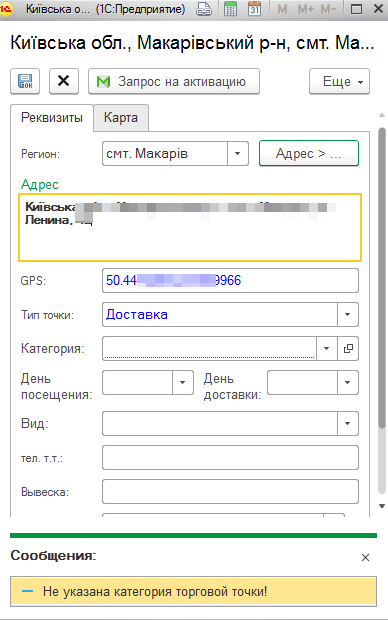Click into the Вывеска input field

point(230,491)
